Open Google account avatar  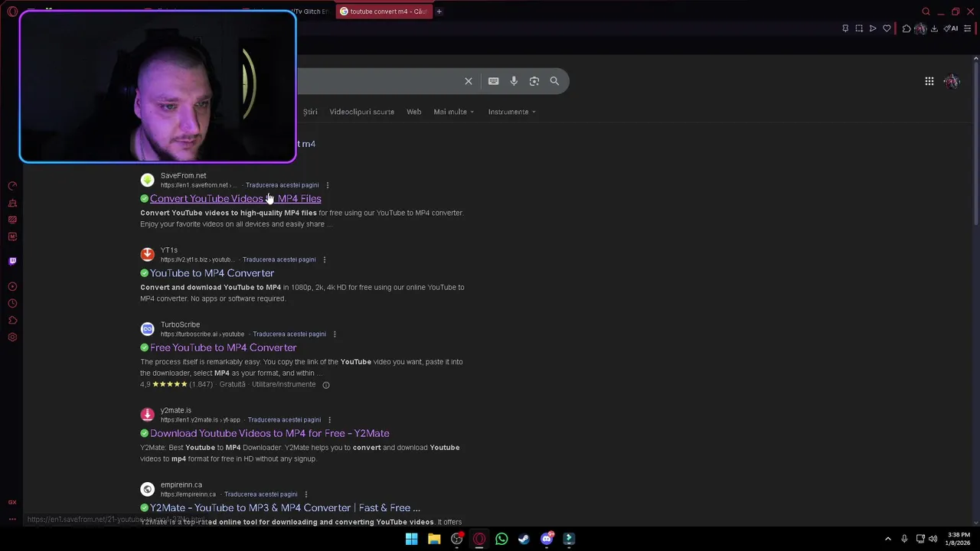pos(952,81)
